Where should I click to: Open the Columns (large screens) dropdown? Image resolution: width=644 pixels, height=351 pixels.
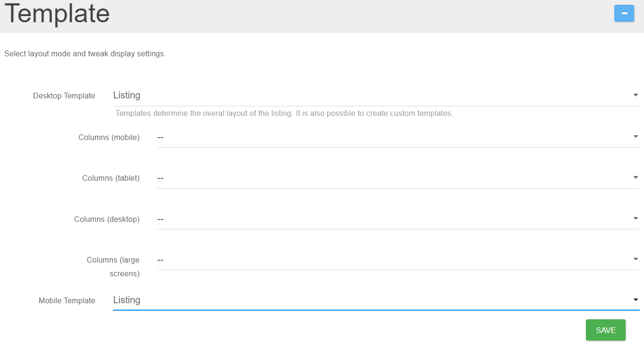click(x=398, y=260)
